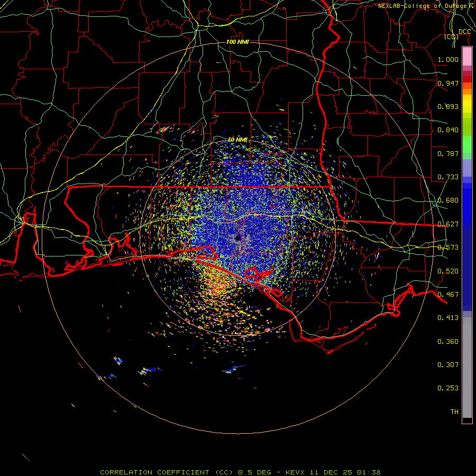Screen dimensions: 476x476
Task: Pick the light green color bar segment
Action: 467,144
